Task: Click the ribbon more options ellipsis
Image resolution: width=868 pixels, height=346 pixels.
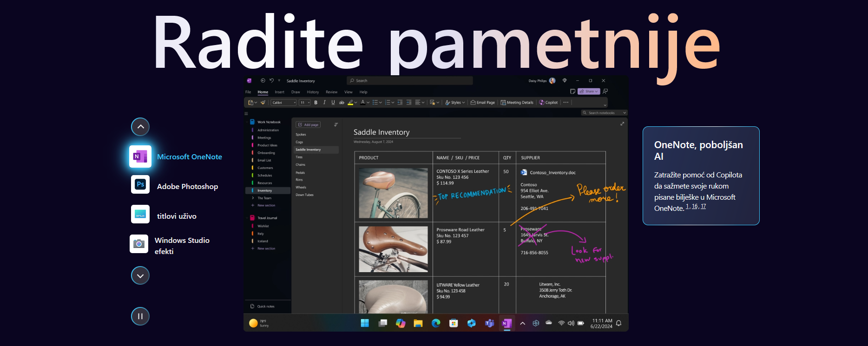Action: (x=566, y=103)
